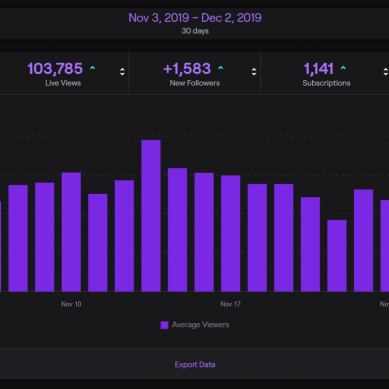The width and height of the screenshot is (389, 389).
Task: Open the Subscriptions metric selector arrows
Action: (x=386, y=72)
